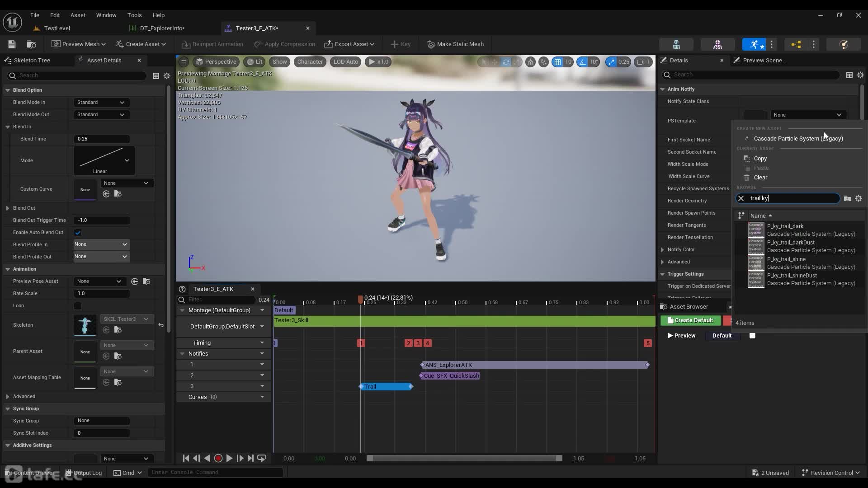Reset Skeleton property to default arrow
Image resolution: width=868 pixels, height=488 pixels.
click(161, 325)
